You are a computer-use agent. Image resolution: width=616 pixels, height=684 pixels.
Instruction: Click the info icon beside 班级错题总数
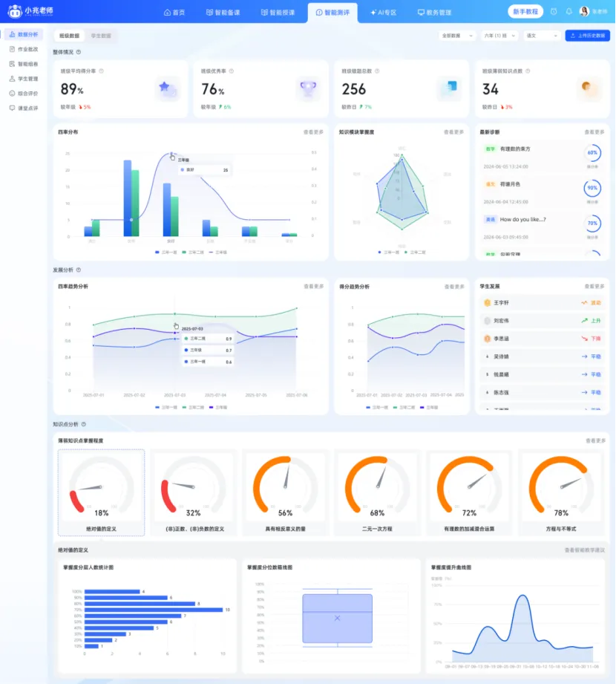(377, 71)
